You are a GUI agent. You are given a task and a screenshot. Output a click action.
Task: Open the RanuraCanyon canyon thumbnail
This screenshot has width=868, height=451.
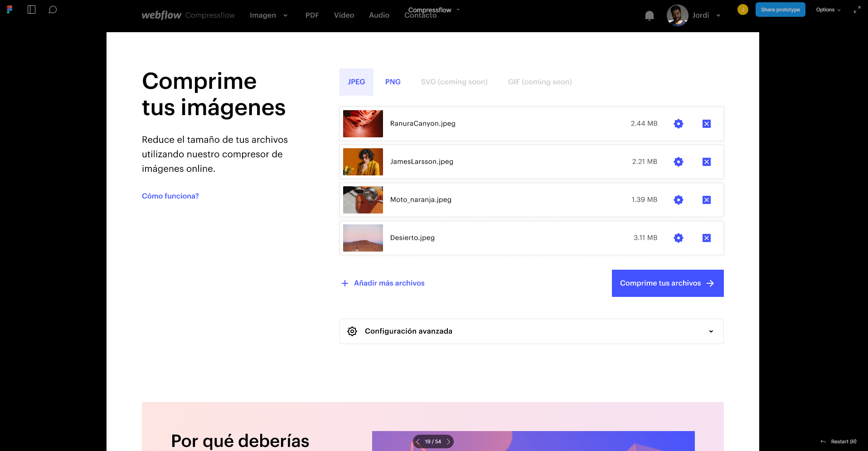point(363,124)
